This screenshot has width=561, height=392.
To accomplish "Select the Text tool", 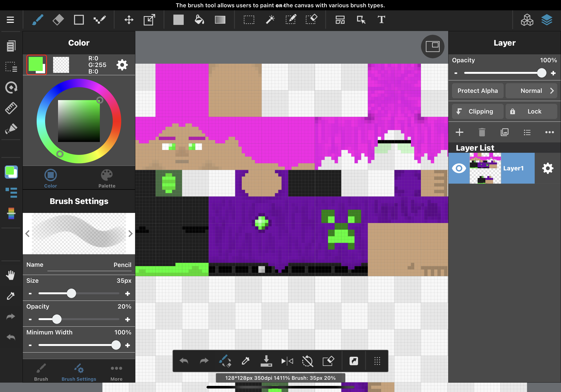I will coord(381,20).
